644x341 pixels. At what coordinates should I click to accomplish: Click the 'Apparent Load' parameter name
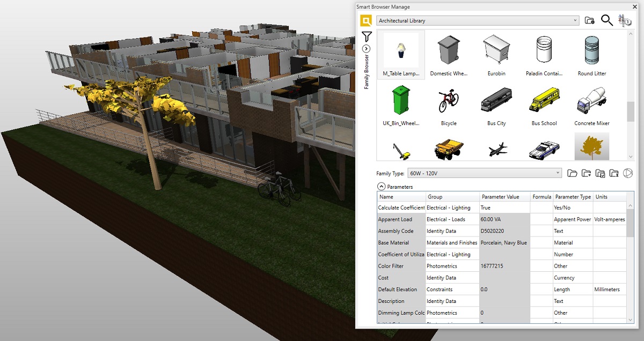(x=401, y=219)
